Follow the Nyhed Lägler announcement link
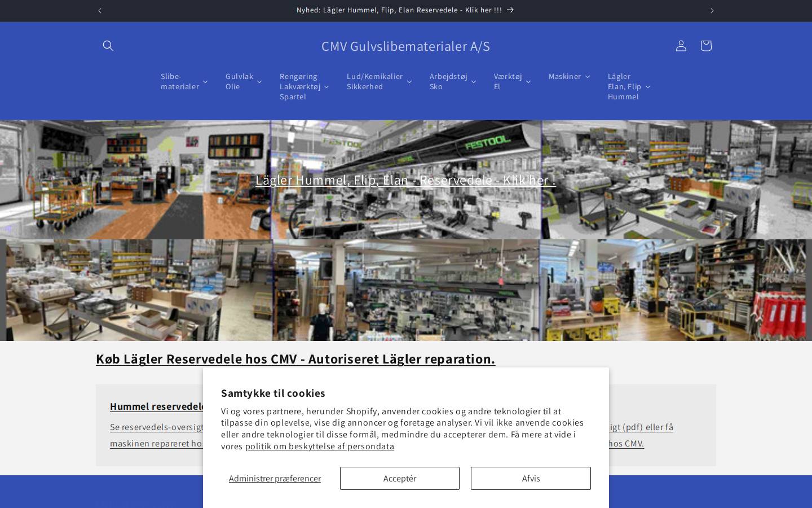 point(405,10)
